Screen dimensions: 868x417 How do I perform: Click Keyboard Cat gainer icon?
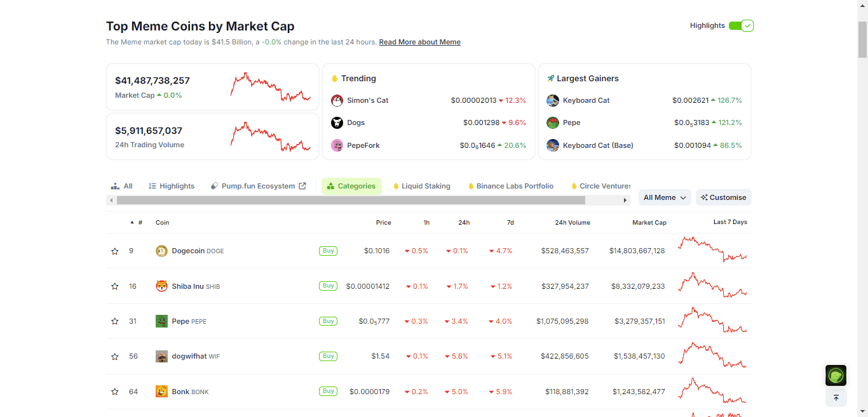553,100
